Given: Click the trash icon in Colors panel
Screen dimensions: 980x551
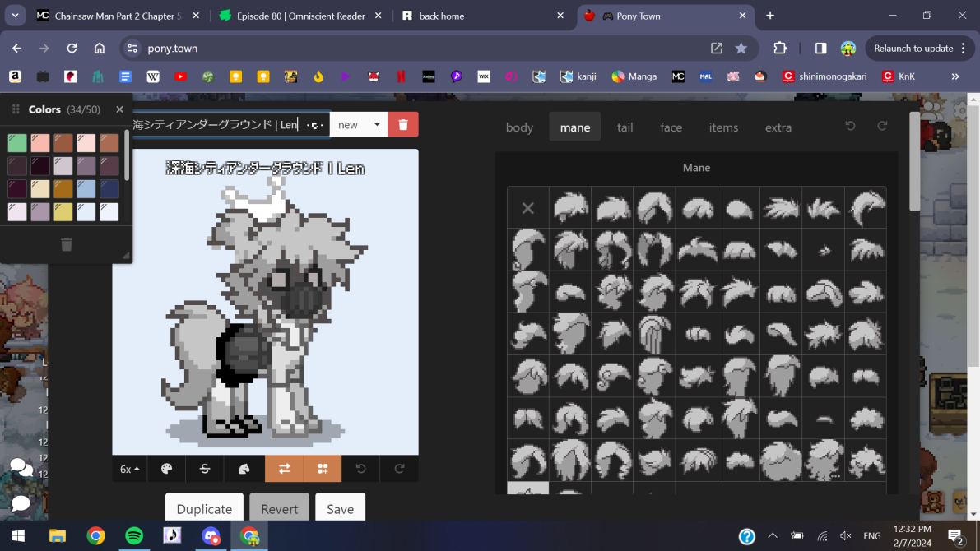Looking at the screenshot, I should coord(67,244).
